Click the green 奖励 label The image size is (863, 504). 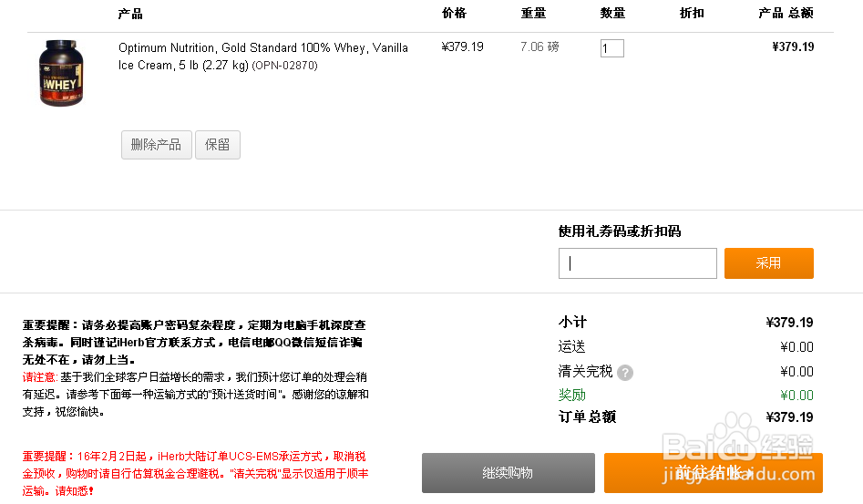(x=572, y=395)
